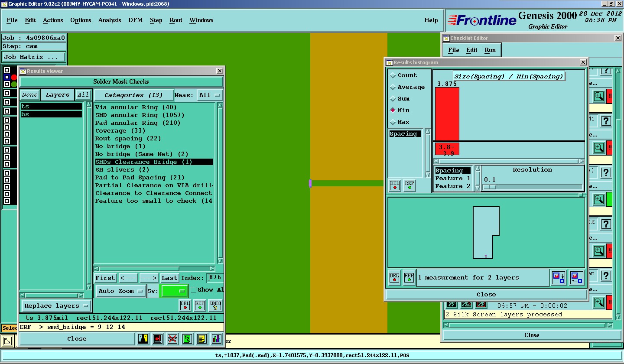624x364 pixels.
Task: Click the REF icon beside UNDO in Results viewer
Action: coord(200,305)
